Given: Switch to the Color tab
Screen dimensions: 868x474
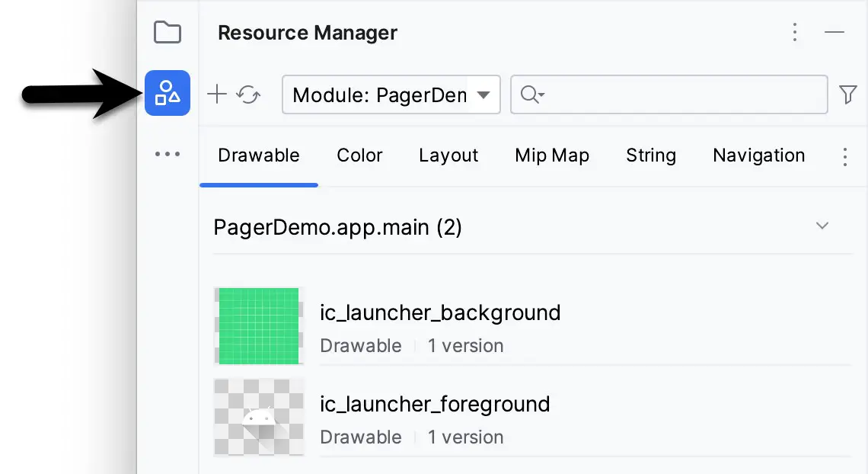Looking at the screenshot, I should pyautogui.click(x=359, y=155).
